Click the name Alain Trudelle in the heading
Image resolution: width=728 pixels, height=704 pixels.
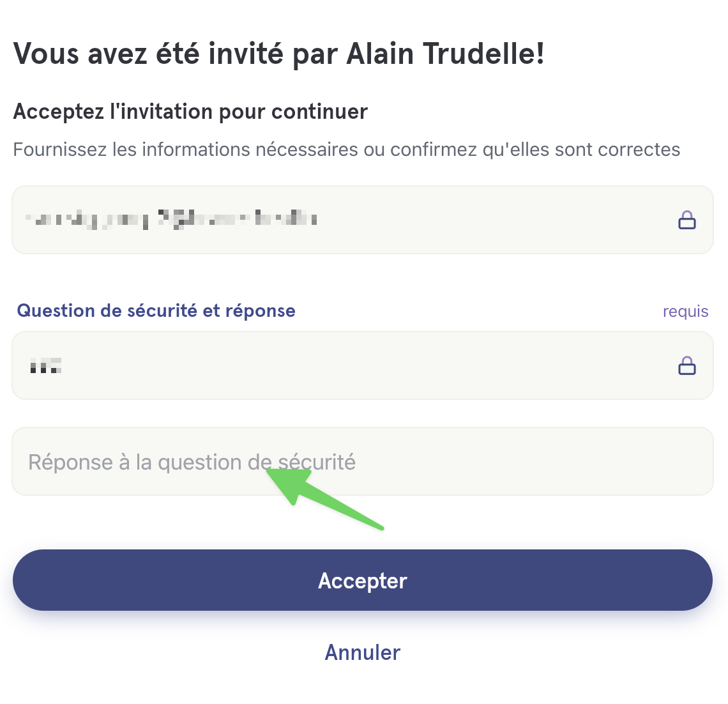(445, 54)
